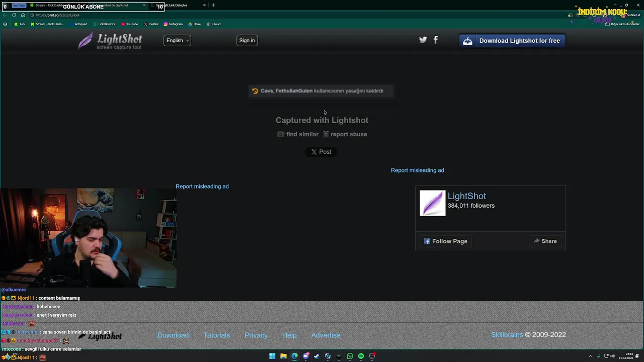Open the iCloud bookmark
Viewport: 644px width, 362px height.
(x=214, y=24)
